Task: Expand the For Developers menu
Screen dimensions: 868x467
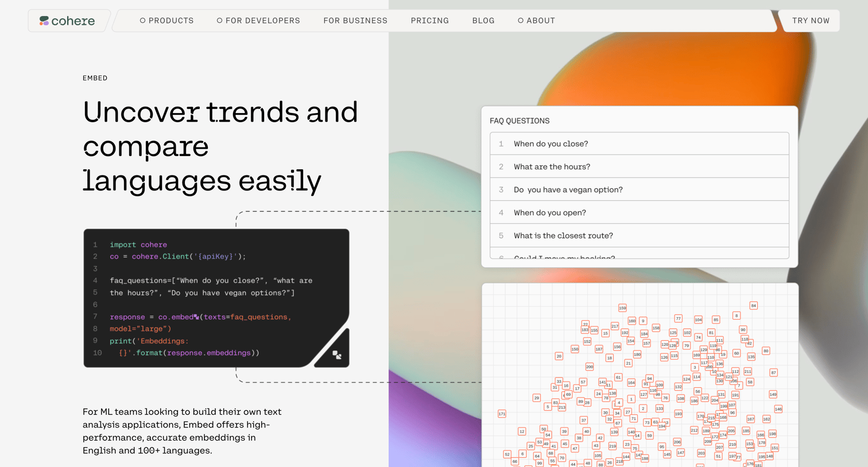Action: coord(258,21)
